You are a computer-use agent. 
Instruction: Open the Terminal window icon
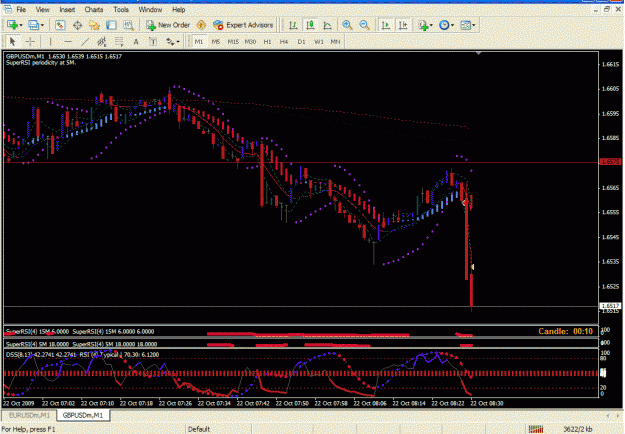click(111, 25)
